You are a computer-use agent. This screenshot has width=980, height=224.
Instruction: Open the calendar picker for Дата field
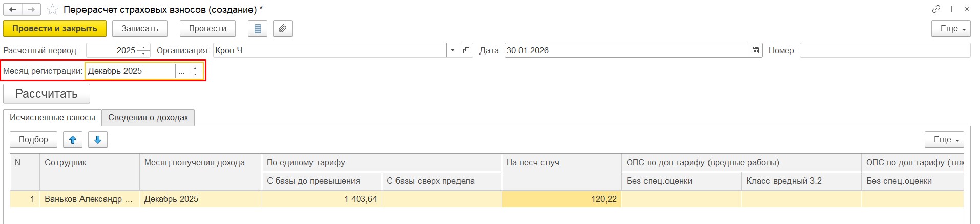[x=755, y=50]
